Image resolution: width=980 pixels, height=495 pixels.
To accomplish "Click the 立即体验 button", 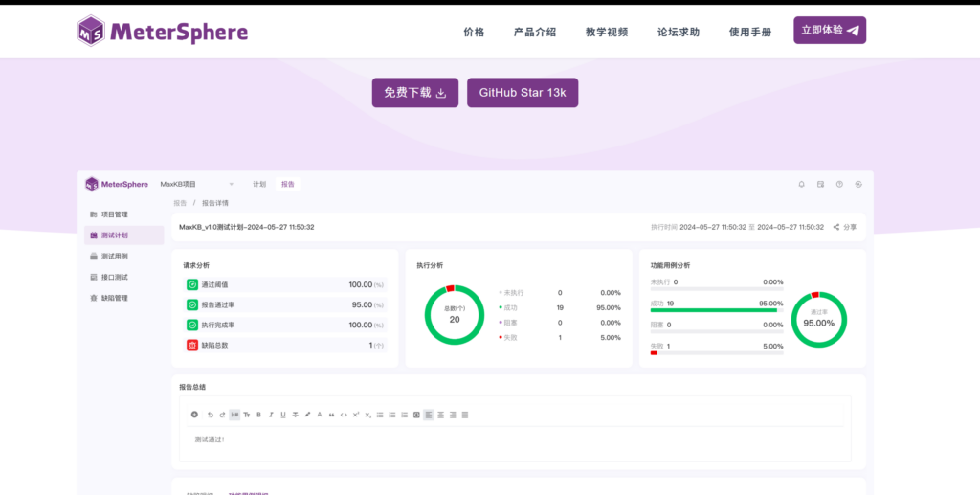I will (830, 30).
